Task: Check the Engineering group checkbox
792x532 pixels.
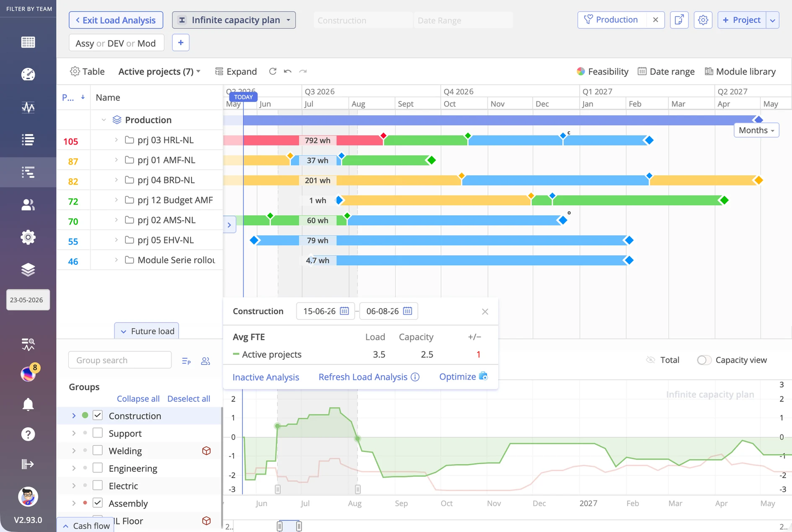Action: [98, 468]
